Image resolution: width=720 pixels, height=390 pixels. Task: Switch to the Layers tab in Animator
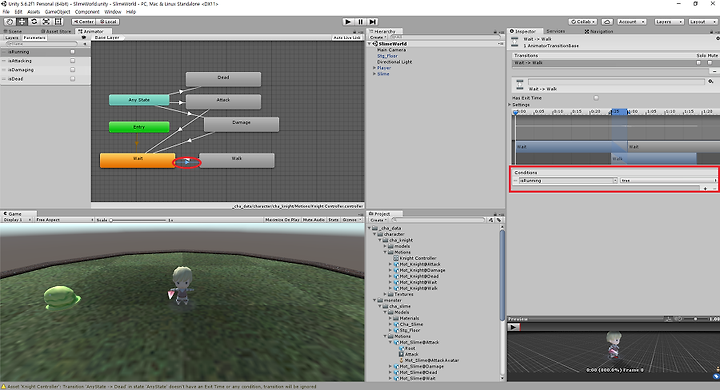[x=12, y=38]
